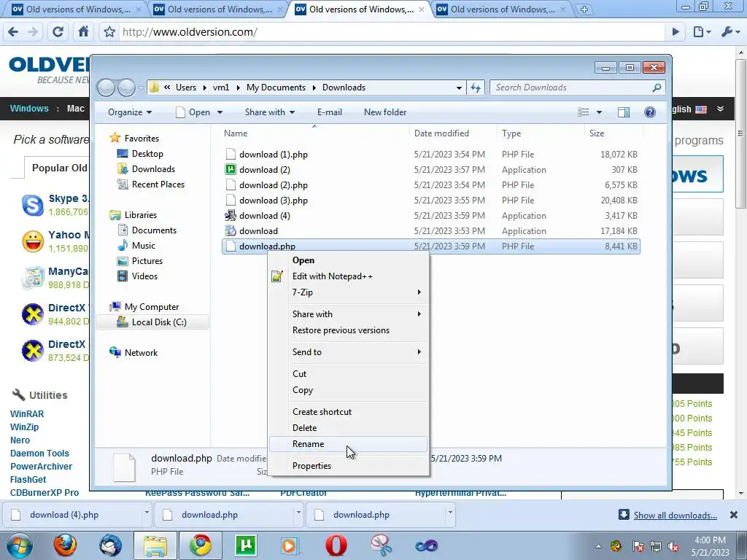The width and height of the screenshot is (747, 560).
Task: Toggle the Explorer preview pane icon
Action: coord(623,112)
